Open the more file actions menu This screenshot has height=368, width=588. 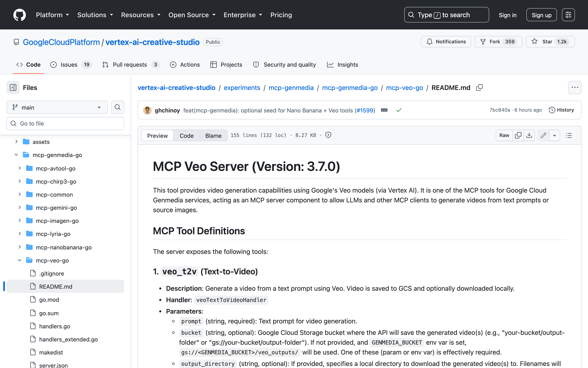pos(575,88)
